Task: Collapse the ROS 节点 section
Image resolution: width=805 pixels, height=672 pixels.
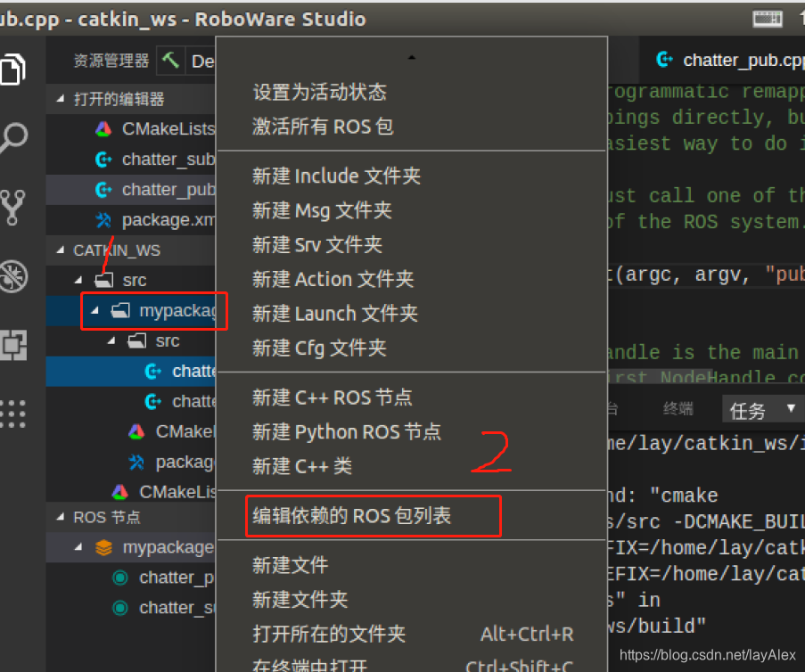Action: (61, 517)
